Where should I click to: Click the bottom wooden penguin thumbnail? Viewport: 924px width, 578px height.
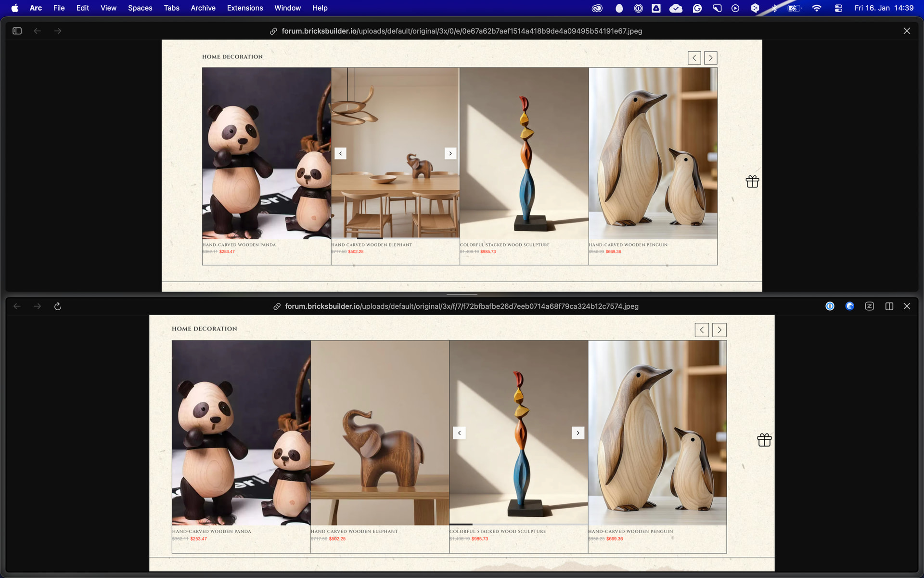tap(657, 433)
